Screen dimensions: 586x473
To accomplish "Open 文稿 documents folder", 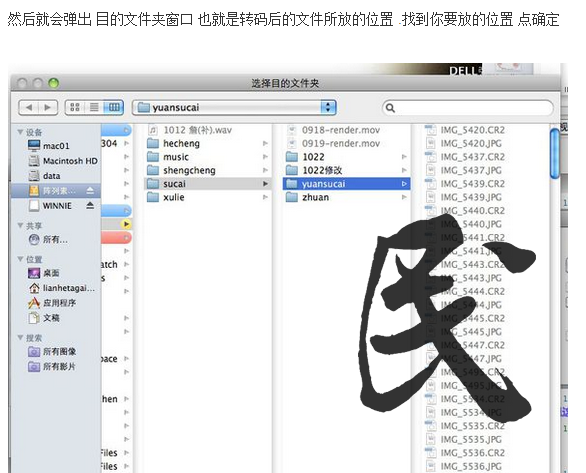I will click(x=44, y=318).
